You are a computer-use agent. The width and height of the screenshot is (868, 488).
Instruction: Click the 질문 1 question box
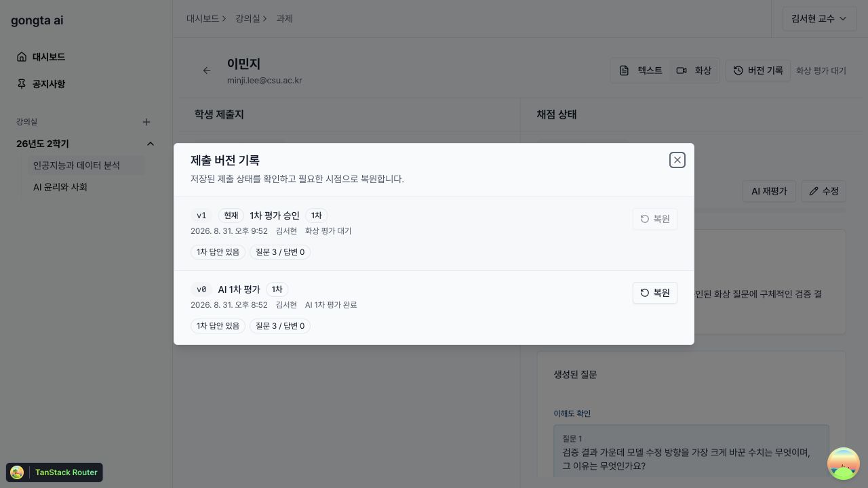click(x=691, y=451)
